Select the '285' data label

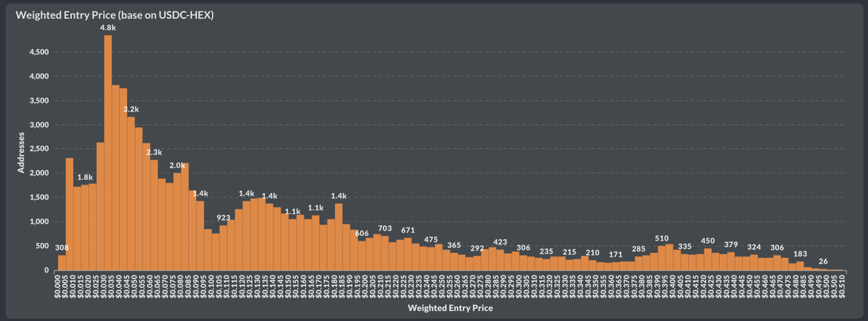pos(639,249)
